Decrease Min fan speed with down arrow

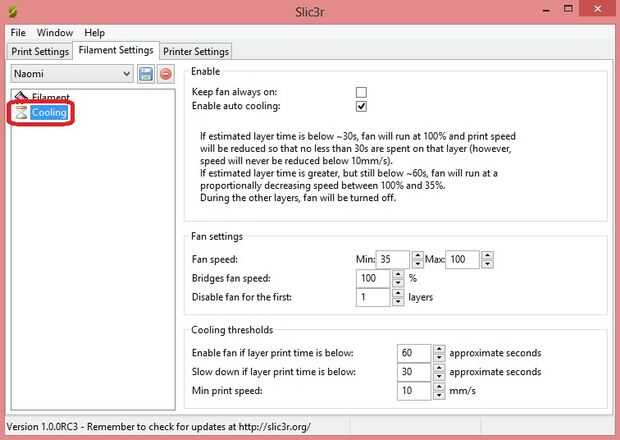click(418, 264)
